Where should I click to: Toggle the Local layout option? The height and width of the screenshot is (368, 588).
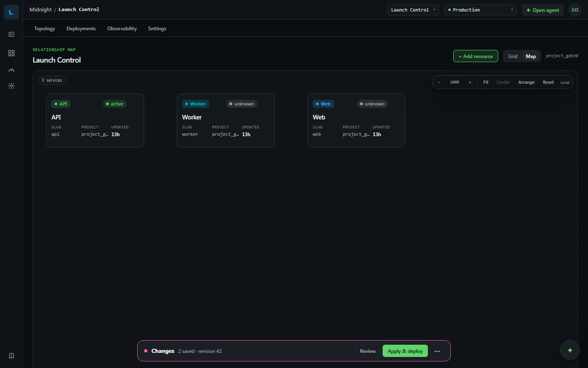565,83
